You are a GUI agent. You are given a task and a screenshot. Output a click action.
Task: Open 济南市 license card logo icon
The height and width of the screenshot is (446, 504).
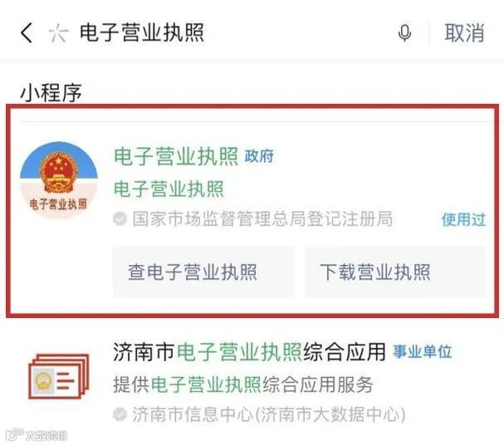point(59,376)
